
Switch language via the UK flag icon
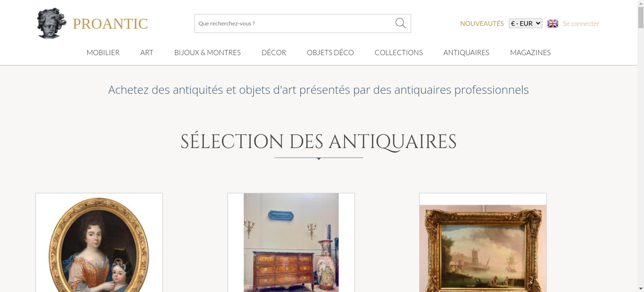(553, 23)
